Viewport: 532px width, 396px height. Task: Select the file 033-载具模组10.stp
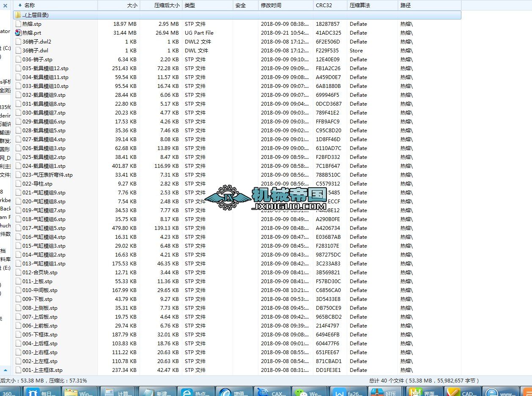point(45,86)
